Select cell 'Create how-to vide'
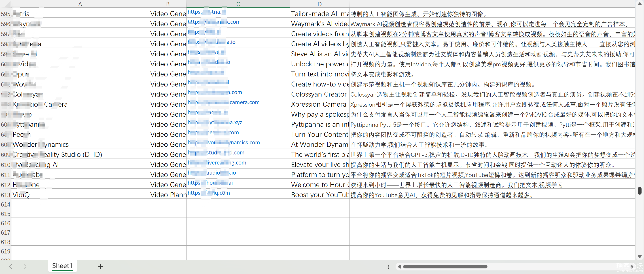The image size is (644, 274). pyautogui.click(x=320, y=83)
